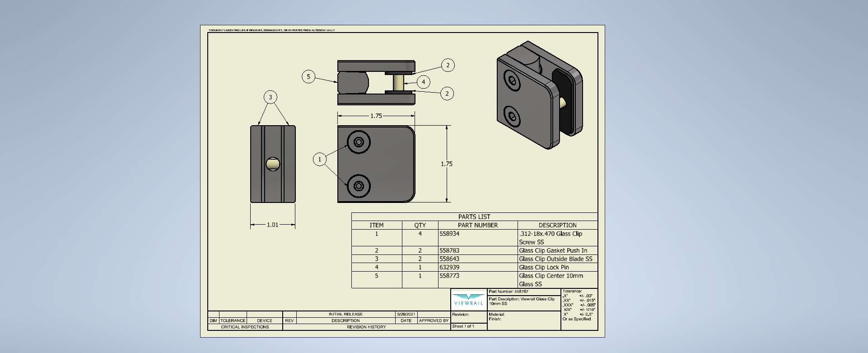Select the bottom screw head in the front view

pos(359,186)
